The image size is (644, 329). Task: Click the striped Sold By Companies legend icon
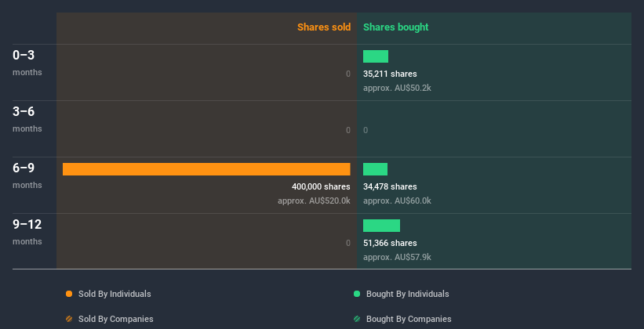click(69, 319)
